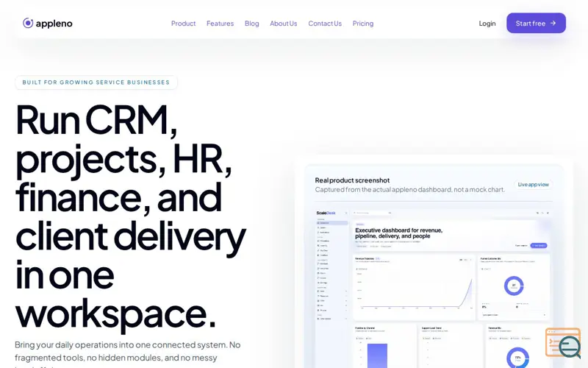Click the floating search widget icon
This screenshot has height=368, width=588.
pyautogui.click(x=563, y=342)
